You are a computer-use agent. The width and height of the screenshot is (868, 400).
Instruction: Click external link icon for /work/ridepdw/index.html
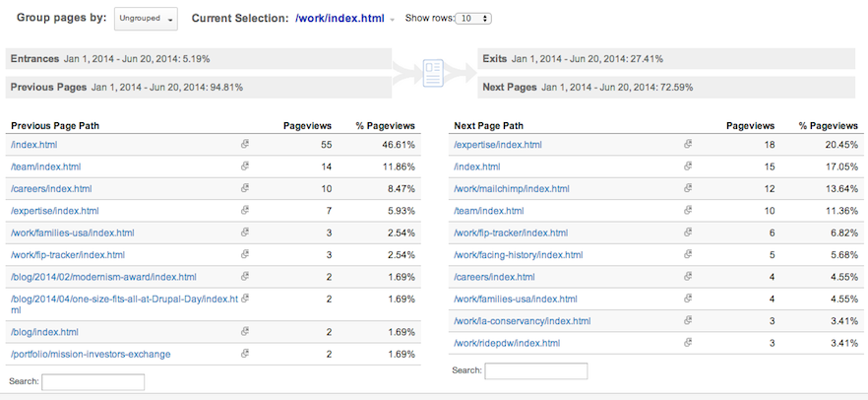tap(688, 343)
